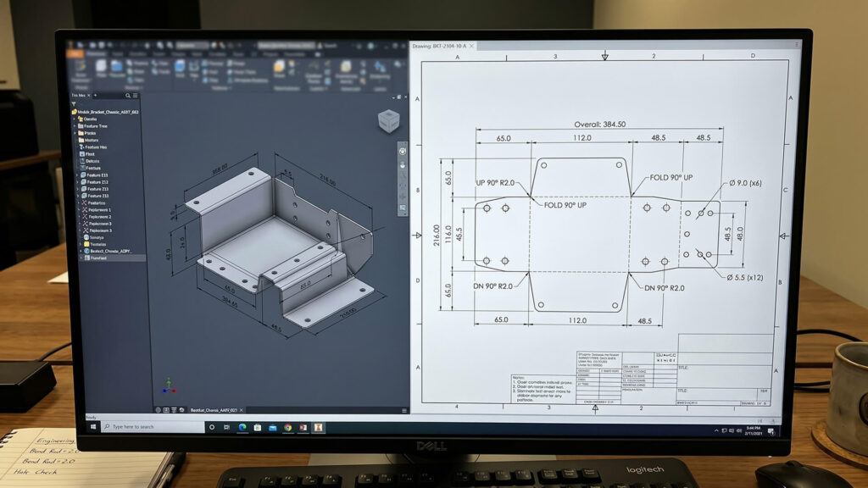Launch Google Chrome from the taskbar
The image size is (868, 488).
288,427
